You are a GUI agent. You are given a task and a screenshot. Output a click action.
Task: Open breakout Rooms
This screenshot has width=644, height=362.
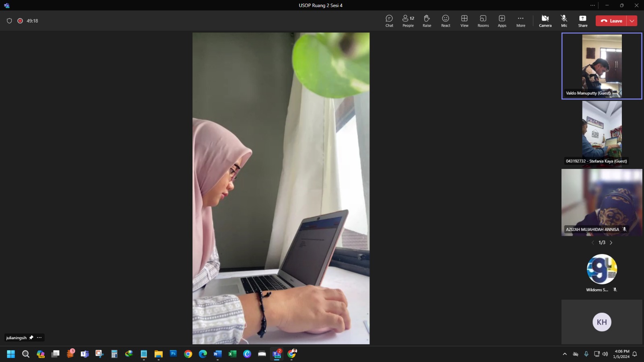(x=483, y=21)
